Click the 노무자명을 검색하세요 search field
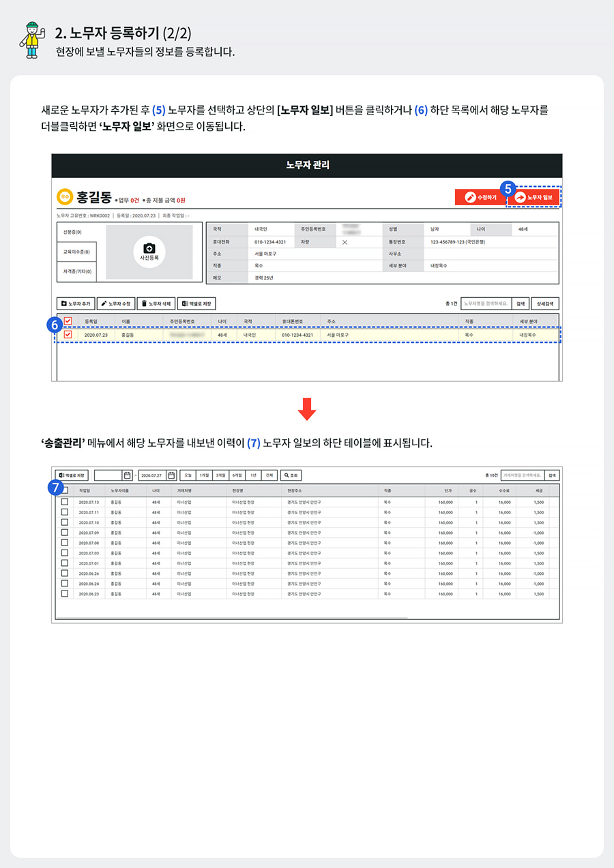This screenshot has height=868, width=614. pos(486,303)
